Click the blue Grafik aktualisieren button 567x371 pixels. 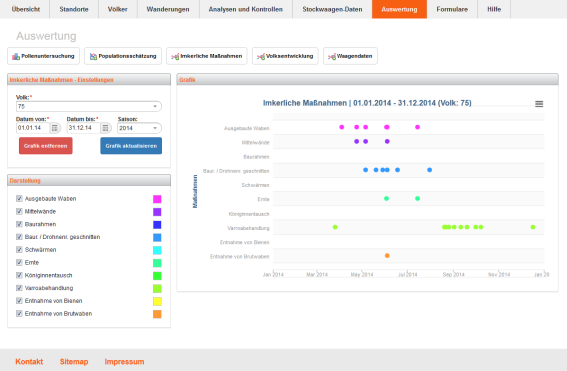coord(131,146)
